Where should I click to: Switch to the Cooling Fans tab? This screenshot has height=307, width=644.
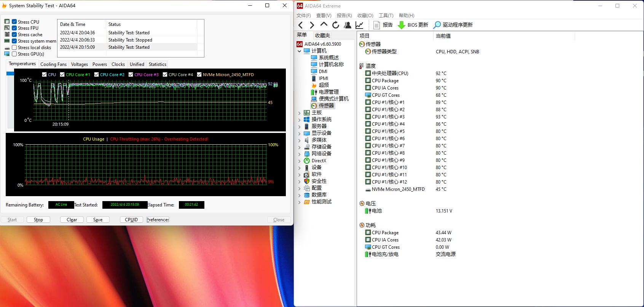pyautogui.click(x=53, y=64)
